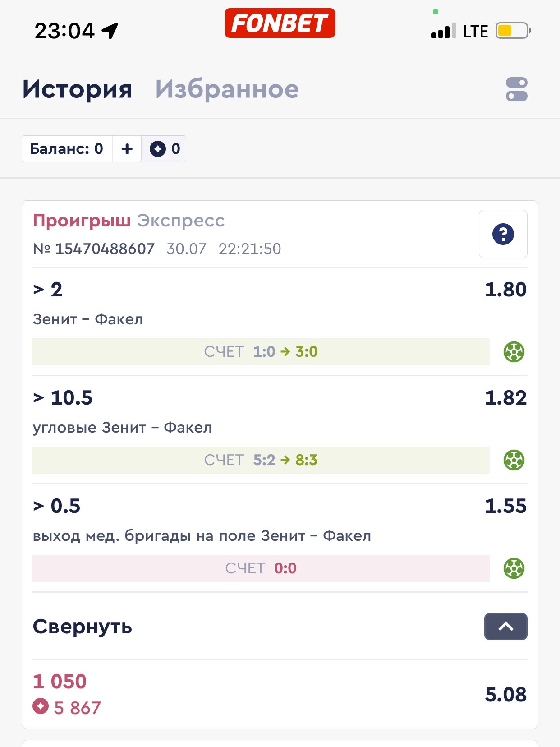Open the СЧЕТ 5:2 → 8:3 score bar
The height and width of the screenshot is (747, 560).
[261, 460]
